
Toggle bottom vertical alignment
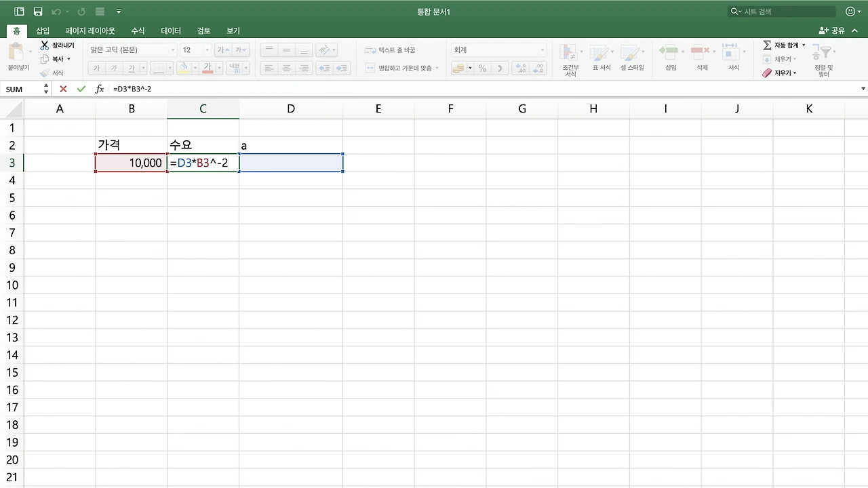[x=304, y=50]
